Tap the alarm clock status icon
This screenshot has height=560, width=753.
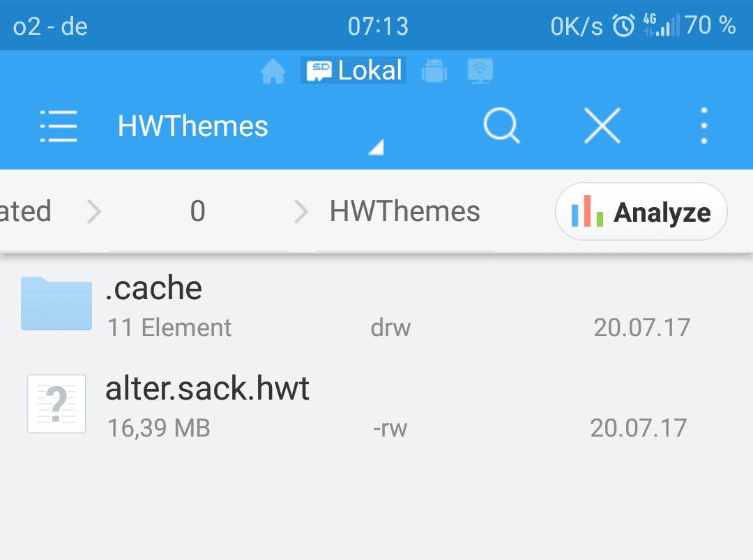[x=623, y=25]
